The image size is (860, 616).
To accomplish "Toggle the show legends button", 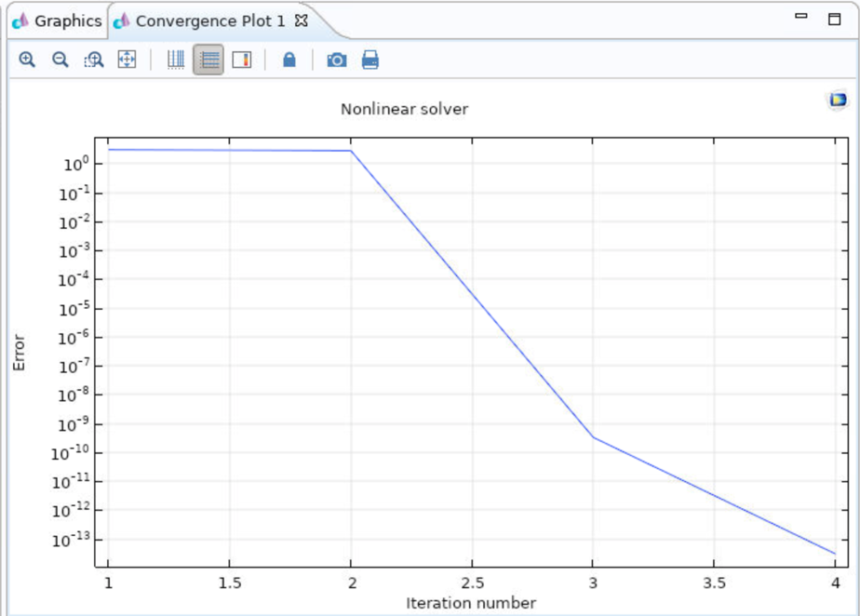I will 242,60.
